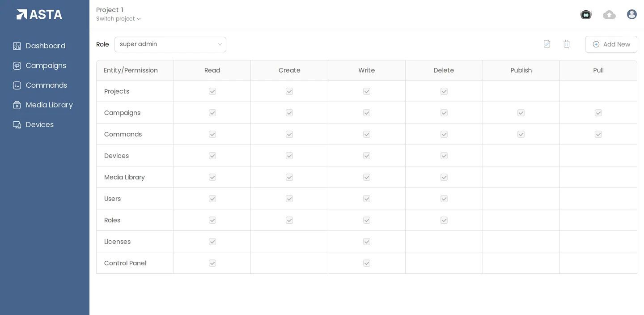Viewport: 644px width, 315px height.
Task: Click the robot avatar icon in header
Action: [586, 15]
